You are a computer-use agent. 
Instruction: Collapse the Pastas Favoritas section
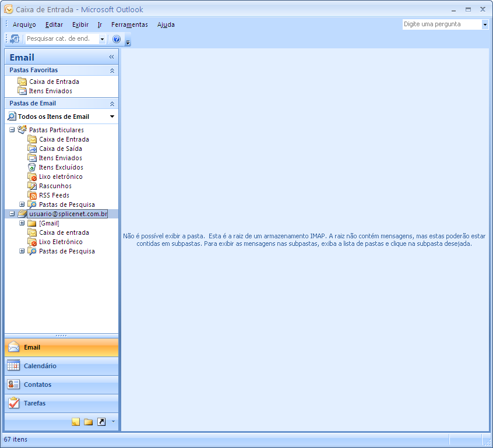click(x=112, y=70)
